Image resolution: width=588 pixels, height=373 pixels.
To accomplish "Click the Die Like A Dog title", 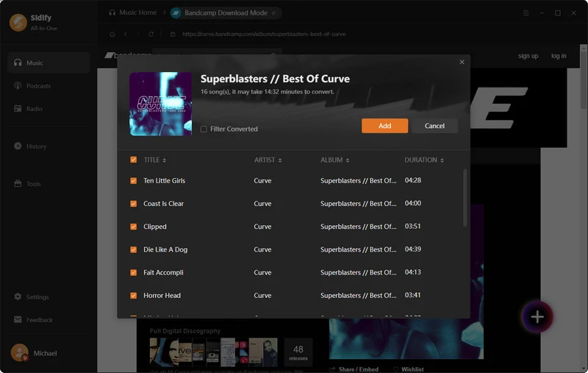I will (165, 249).
